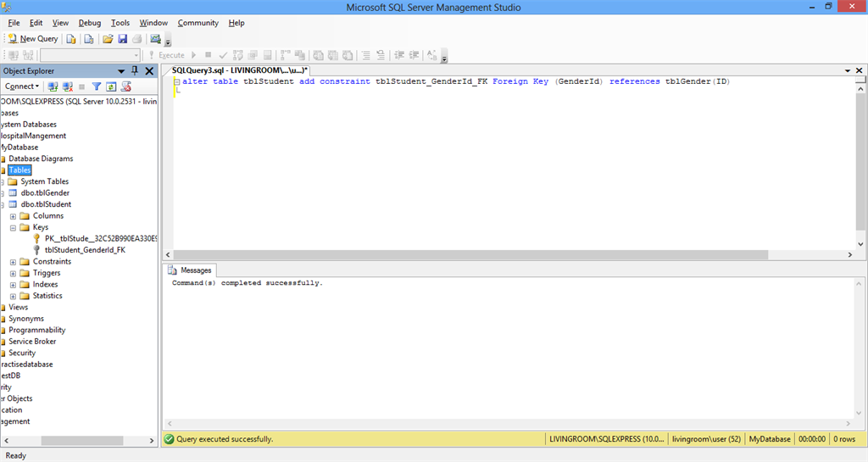Open the Community menu
Screen dimensions: 868x462
point(198,23)
